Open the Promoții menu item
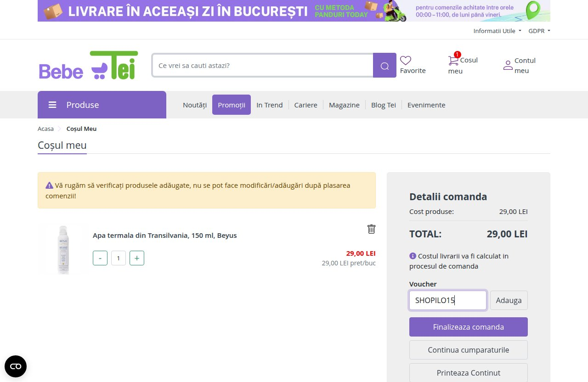Viewport: 588px width, 382px height. tap(232, 105)
